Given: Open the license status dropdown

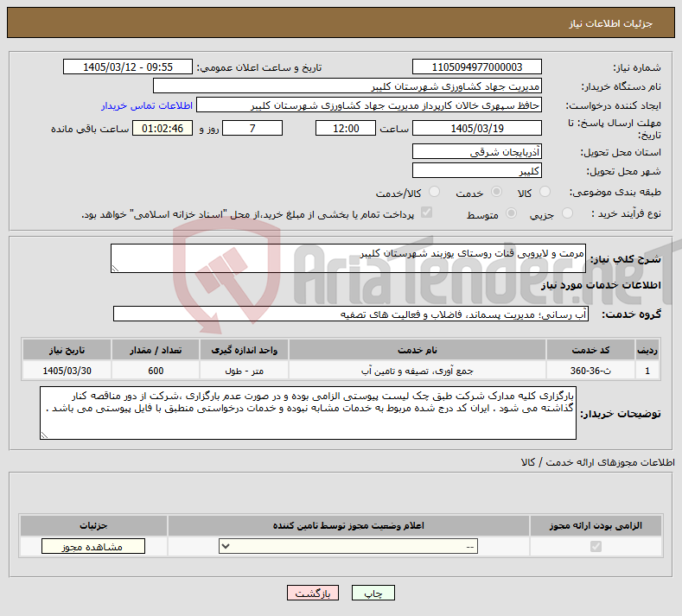Looking at the screenshot, I should (348, 546).
